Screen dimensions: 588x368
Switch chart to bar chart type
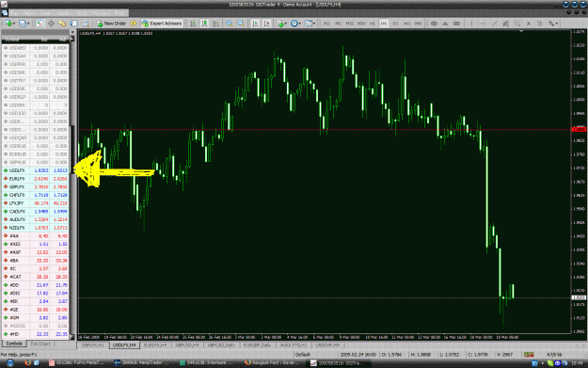(193, 24)
